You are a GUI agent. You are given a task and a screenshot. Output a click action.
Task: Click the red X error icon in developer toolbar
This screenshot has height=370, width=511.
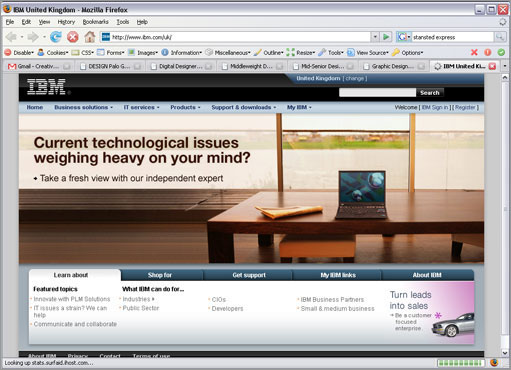[x=474, y=52]
